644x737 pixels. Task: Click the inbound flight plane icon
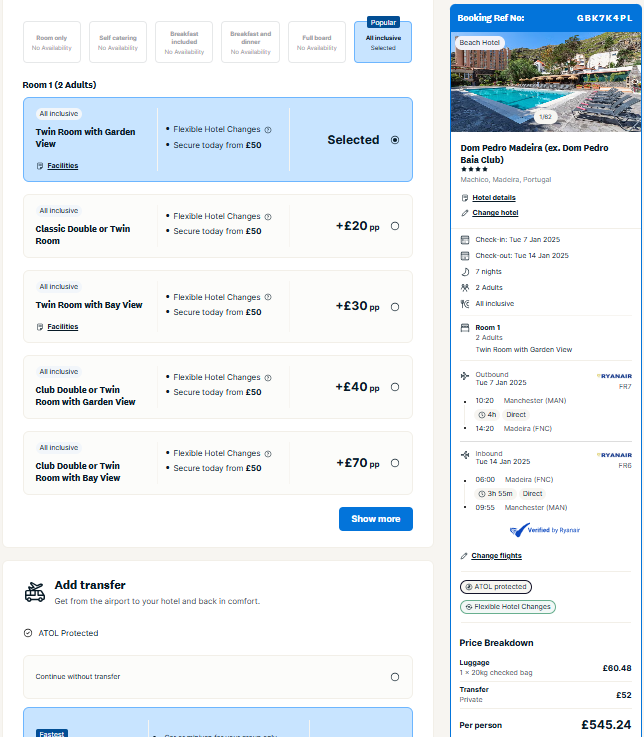pos(465,455)
